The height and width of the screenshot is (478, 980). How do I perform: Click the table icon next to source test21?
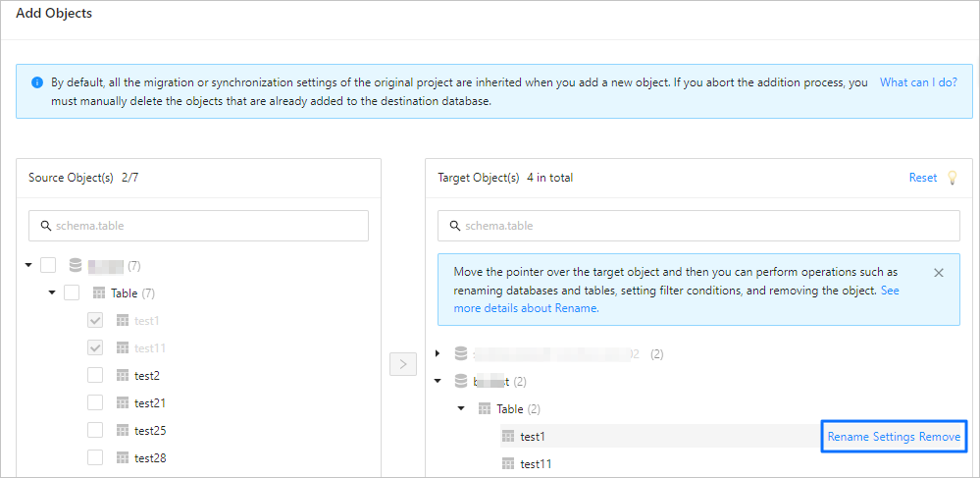click(123, 403)
